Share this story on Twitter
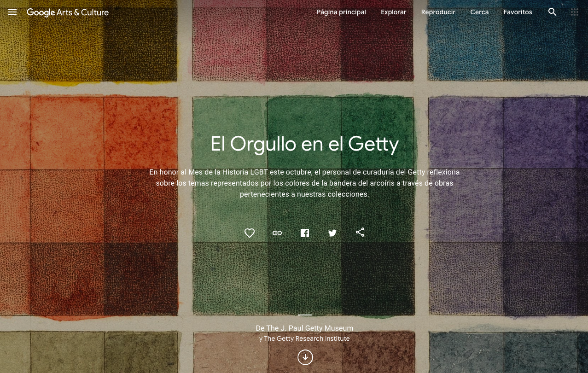This screenshot has width=588, height=373. click(x=332, y=233)
